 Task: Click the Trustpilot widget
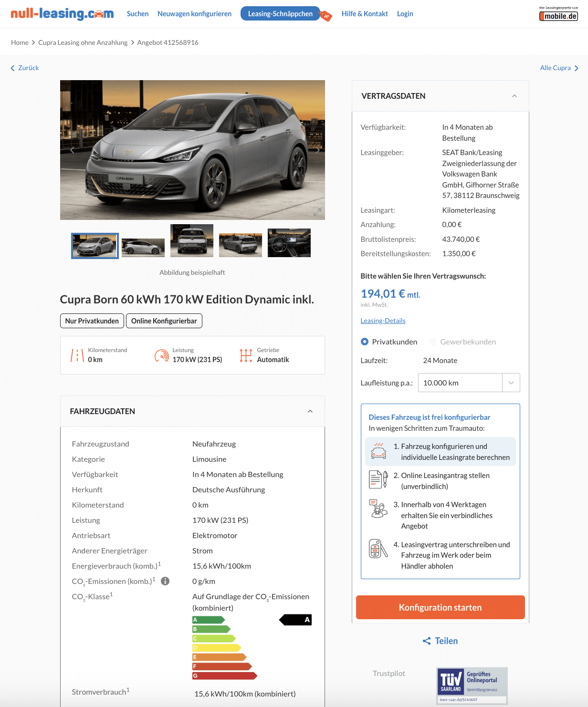tap(389, 673)
